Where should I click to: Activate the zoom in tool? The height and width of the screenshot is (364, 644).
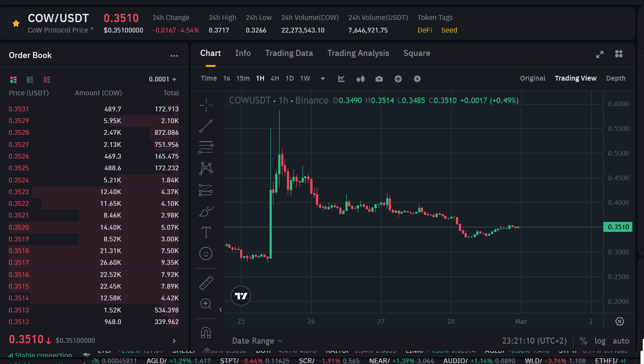[x=206, y=304]
